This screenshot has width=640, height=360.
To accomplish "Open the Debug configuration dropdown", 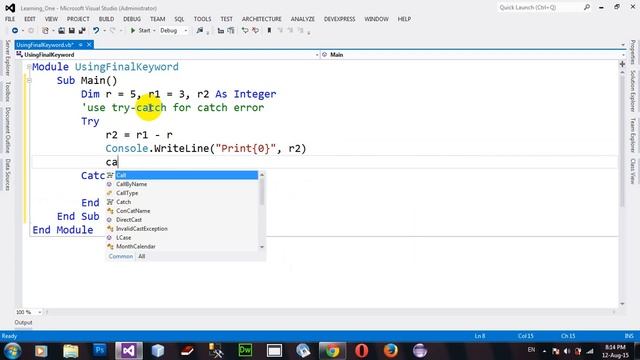I will (x=173, y=31).
